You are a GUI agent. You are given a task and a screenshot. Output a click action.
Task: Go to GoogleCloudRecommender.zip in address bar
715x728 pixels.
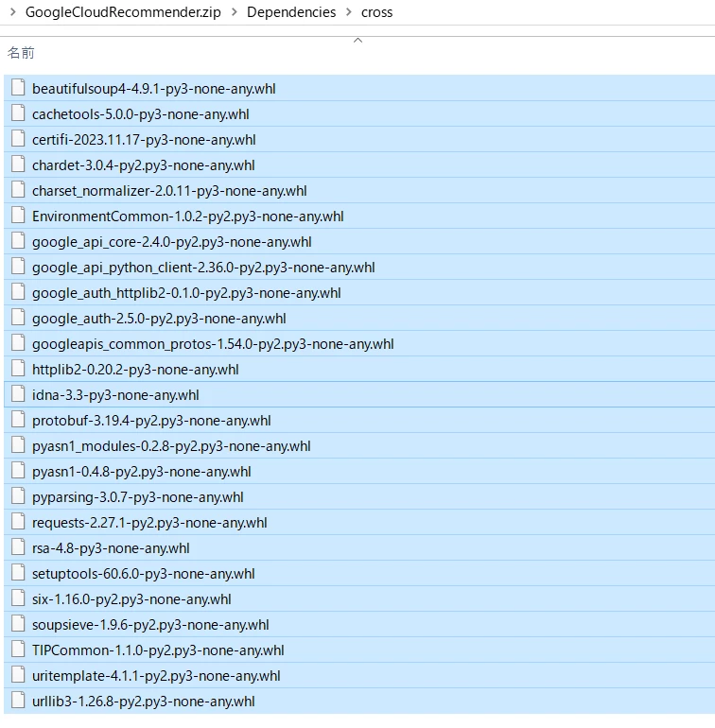coord(123,12)
